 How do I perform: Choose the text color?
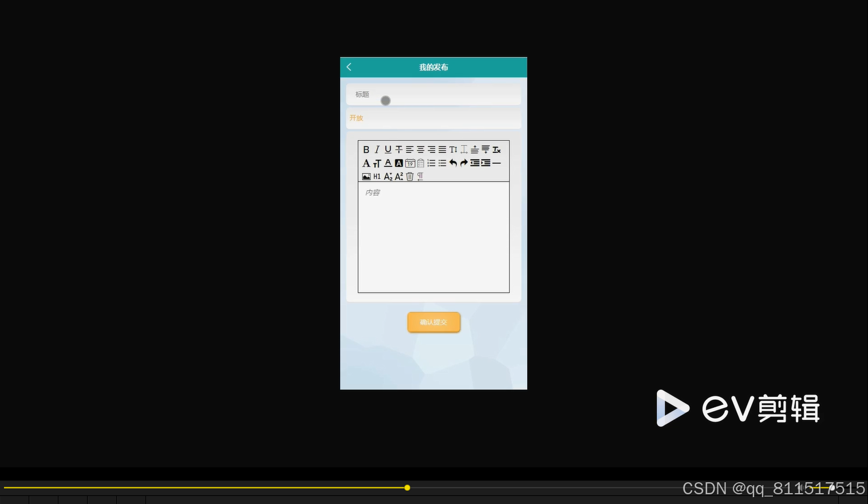pyautogui.click(x=388, y=163)
